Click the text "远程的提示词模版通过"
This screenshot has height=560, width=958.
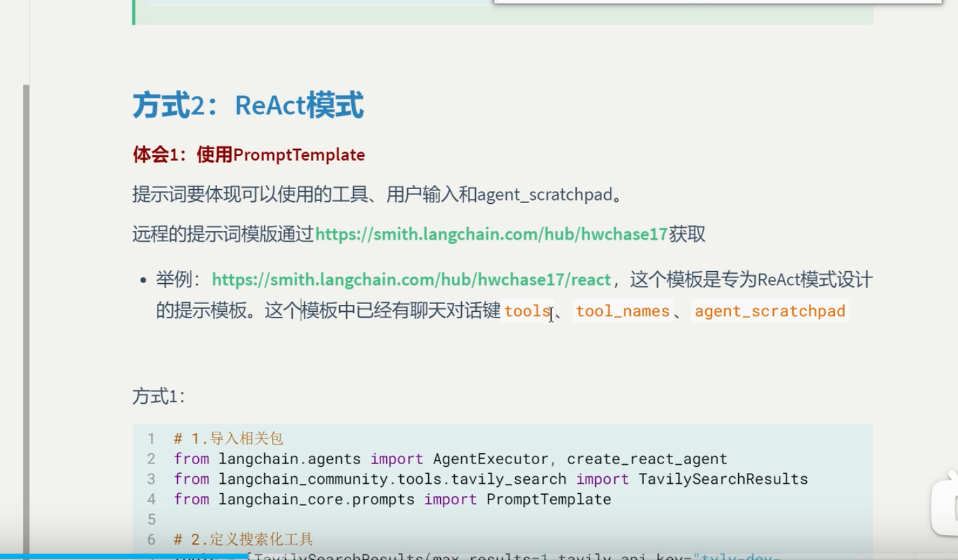(x=224, y=234)
